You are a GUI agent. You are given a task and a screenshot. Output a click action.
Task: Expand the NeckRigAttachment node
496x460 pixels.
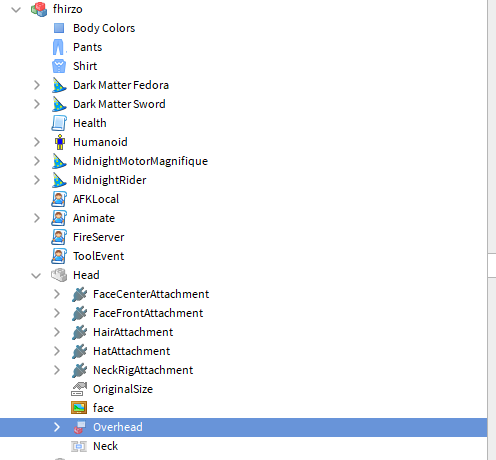57,370
